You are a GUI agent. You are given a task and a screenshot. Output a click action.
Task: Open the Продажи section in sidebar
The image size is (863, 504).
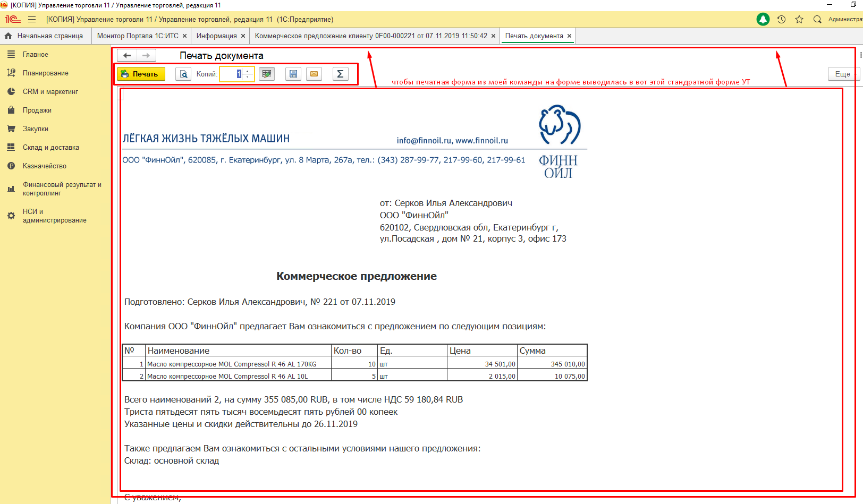pyautogui.click(x=37, y=110)
